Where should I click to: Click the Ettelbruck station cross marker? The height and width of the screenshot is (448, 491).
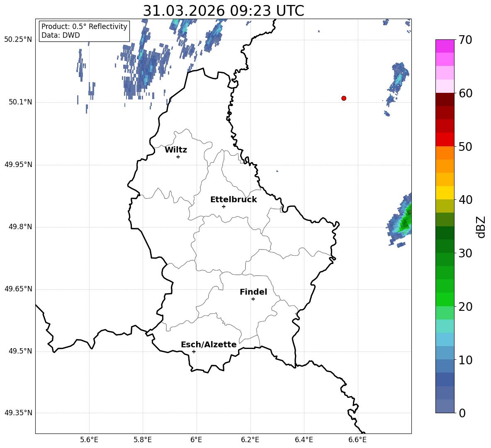pos(224,206)
